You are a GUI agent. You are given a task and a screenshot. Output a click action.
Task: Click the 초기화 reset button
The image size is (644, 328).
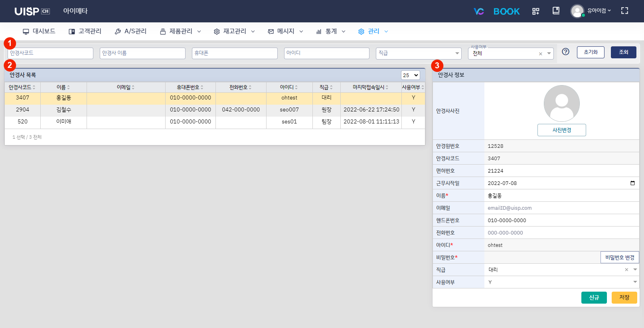tap(591, 52)
